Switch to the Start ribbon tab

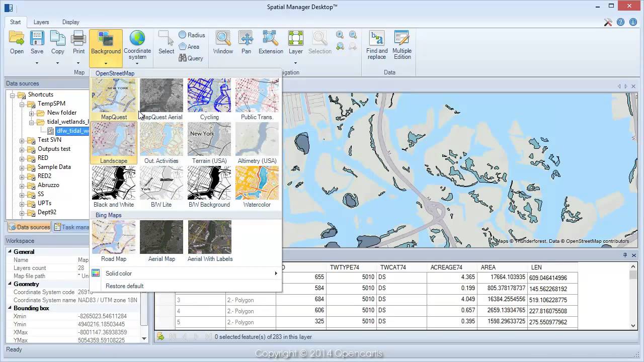point(16,22)
